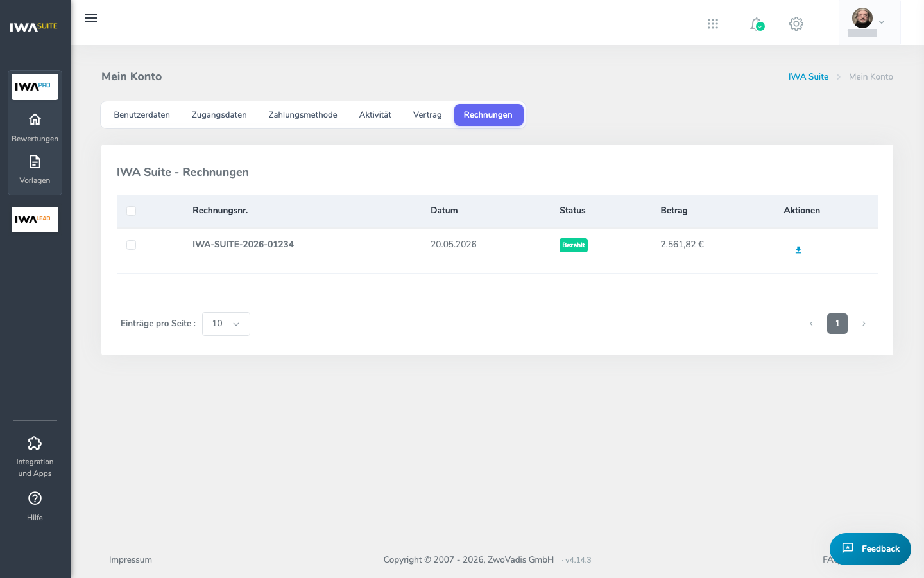Viewport: 924px width, 578px height.
Task: Switch to the Vertrag tab
Action: pyautogui.click(x=427, y=115)
